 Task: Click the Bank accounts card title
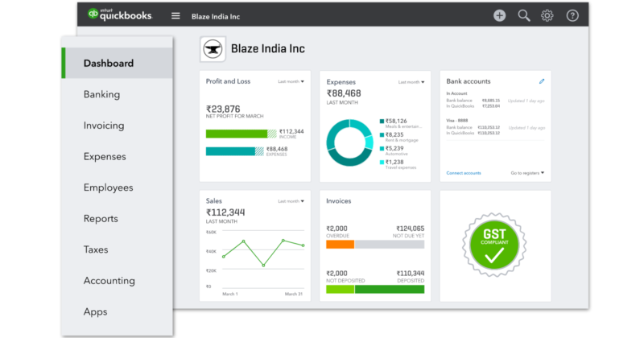tap(469, 81)
